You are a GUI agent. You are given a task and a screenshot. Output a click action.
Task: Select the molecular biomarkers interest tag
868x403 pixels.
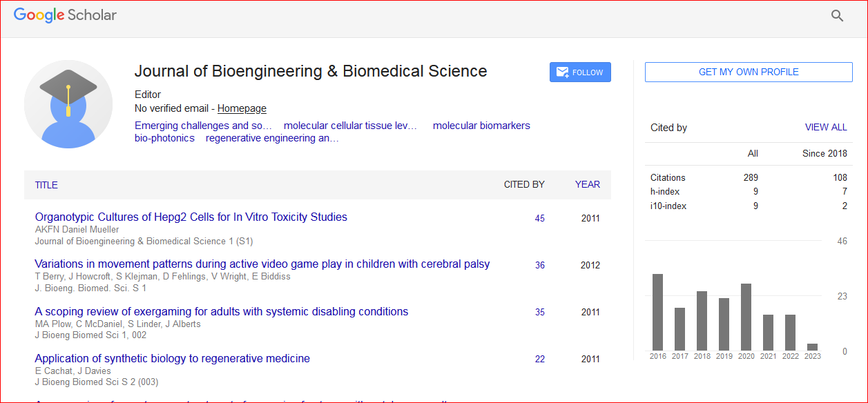pyautogui.click(x=481, y=126)
